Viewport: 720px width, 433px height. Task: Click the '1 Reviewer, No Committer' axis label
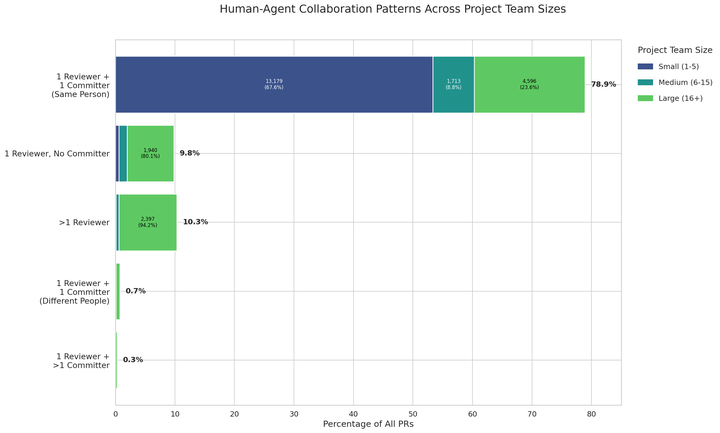57,154
